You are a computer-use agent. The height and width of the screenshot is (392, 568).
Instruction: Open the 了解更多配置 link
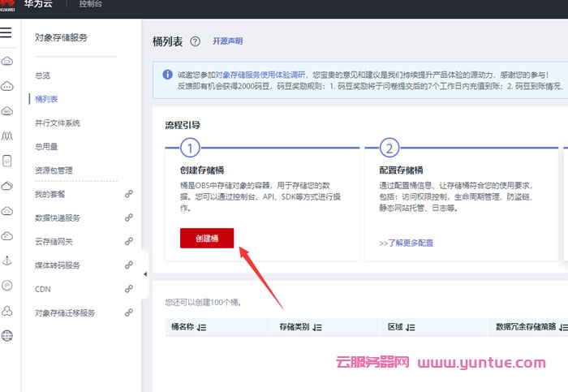tap(406, 243)
